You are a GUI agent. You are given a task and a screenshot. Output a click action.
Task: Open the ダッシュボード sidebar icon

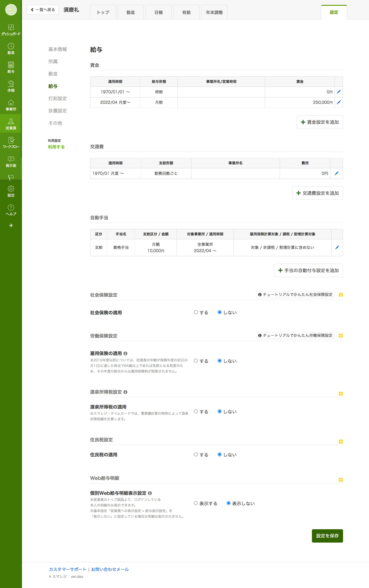[11, 30]
